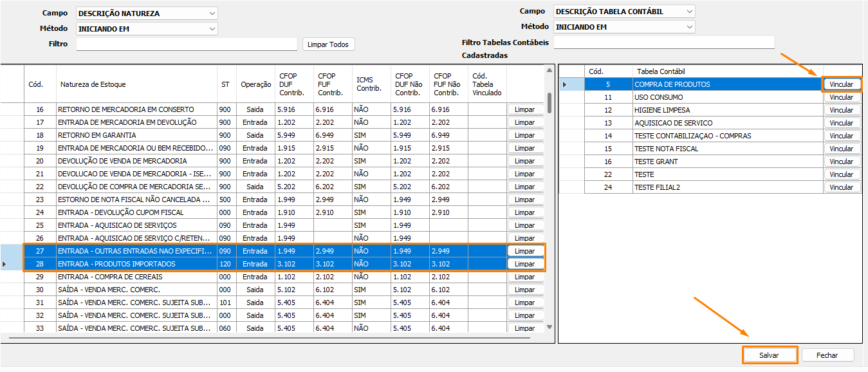Click the natureza grid vertical scrollbar thumb
This screenshot has height=372, width=868.
coord(549,102)
